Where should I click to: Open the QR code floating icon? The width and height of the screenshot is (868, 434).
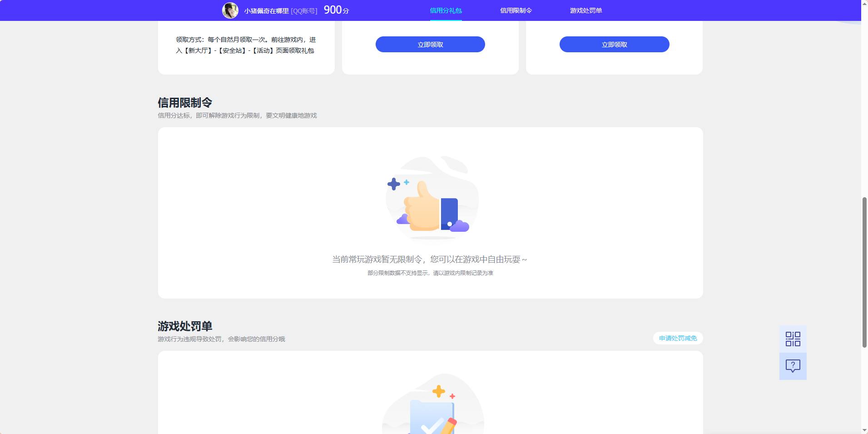click(x=793, y=339)
